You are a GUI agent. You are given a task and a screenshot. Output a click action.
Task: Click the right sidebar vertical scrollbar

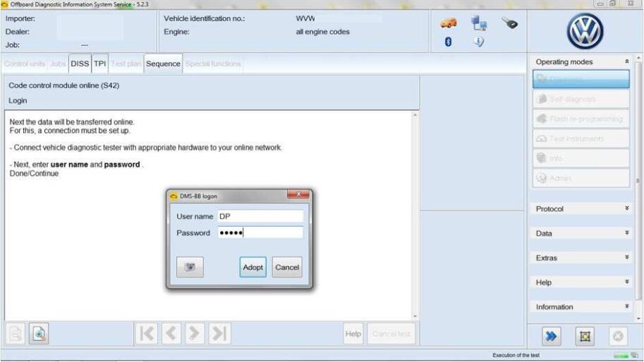point(638,181)
